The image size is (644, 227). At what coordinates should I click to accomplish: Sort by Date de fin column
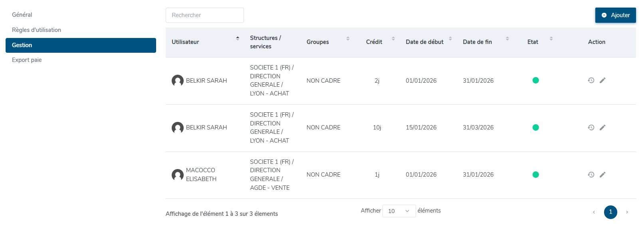507,39
